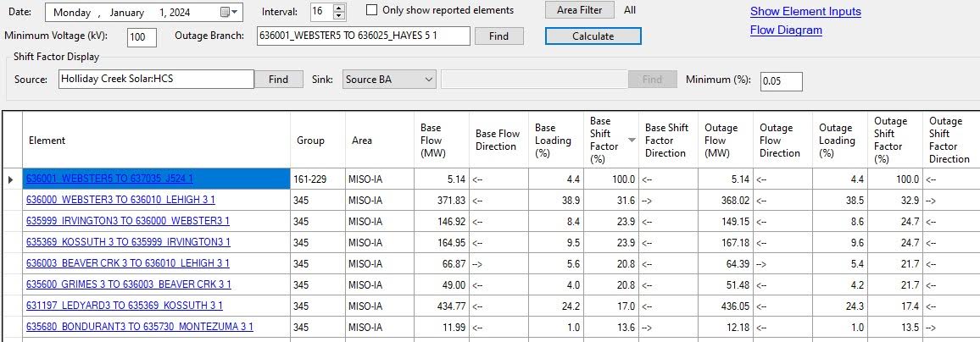980x342 pixels.
Task: Sort by Outage Shift Factor (%) header
Action: point(895,141)
